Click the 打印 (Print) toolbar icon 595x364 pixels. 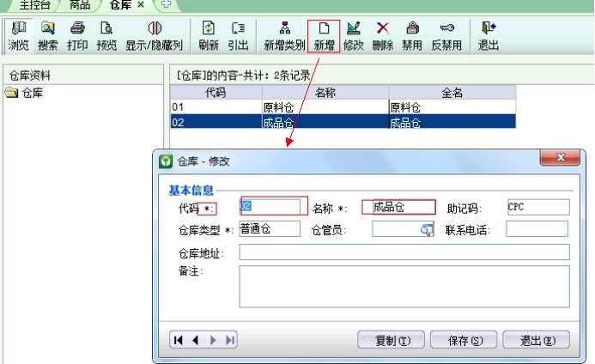pos(77,36)
